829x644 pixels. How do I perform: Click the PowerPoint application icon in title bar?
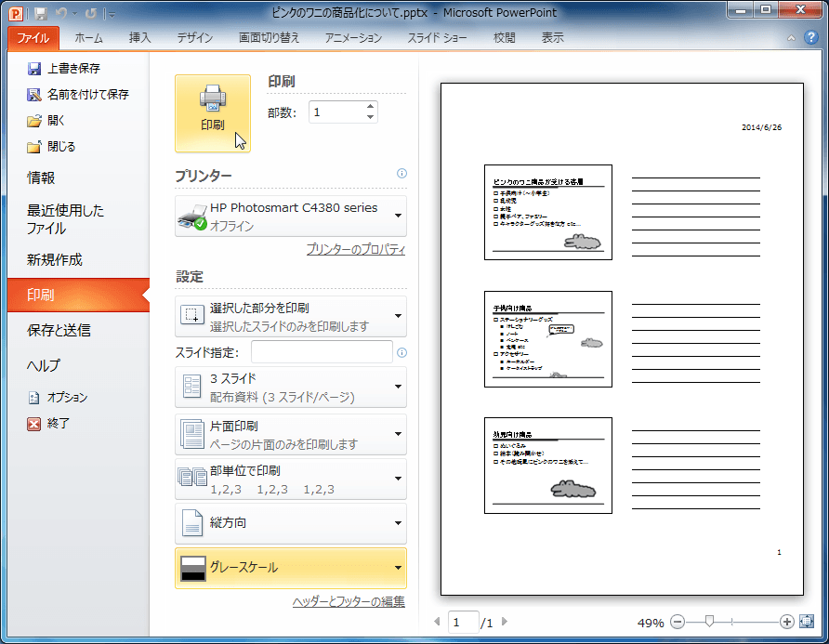click(x=16, y=13)
